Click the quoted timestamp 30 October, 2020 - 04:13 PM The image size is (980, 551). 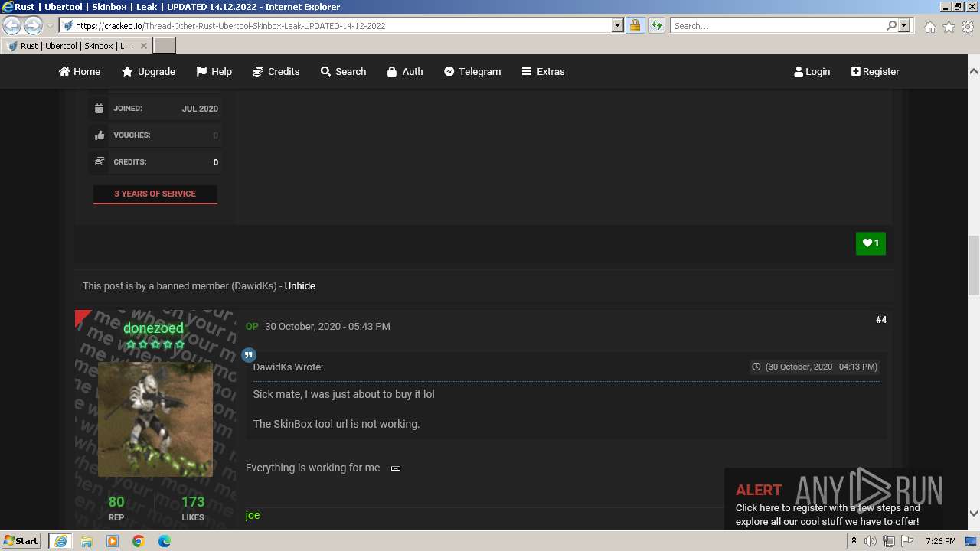pos(822,367)
